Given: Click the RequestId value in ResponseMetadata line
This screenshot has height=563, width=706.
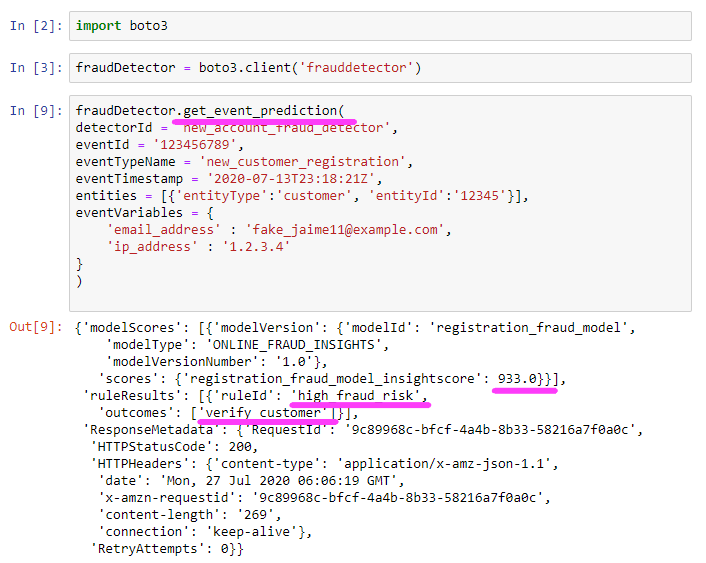Looking at the screenshot, I should (x=490, y=430).
